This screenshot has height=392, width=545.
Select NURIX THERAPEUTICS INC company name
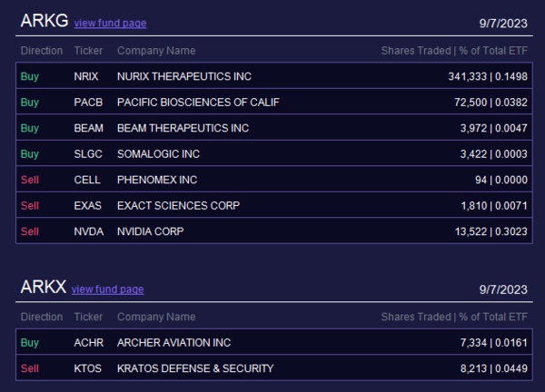(x=184, y=76)
